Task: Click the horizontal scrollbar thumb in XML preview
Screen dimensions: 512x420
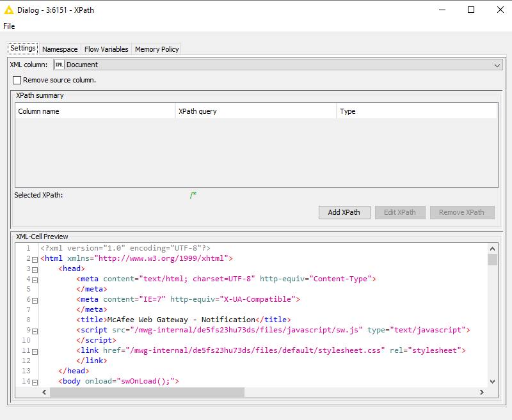Action: (x=147, y=393)
